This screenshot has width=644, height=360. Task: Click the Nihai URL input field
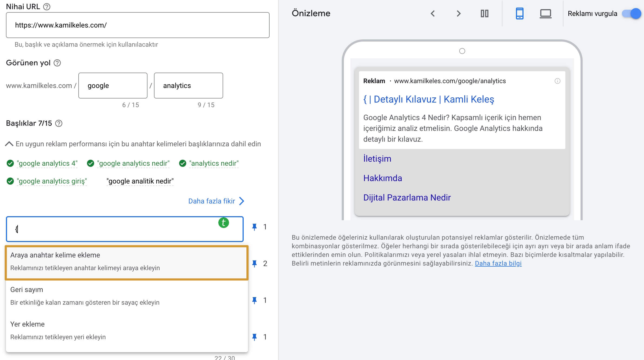tap(137, 25)
